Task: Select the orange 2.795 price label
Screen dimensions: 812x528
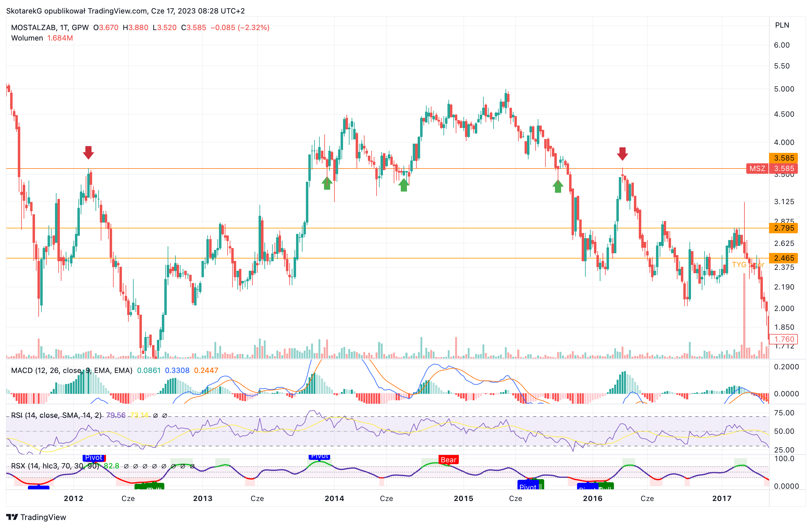Action: click(783, 228)
